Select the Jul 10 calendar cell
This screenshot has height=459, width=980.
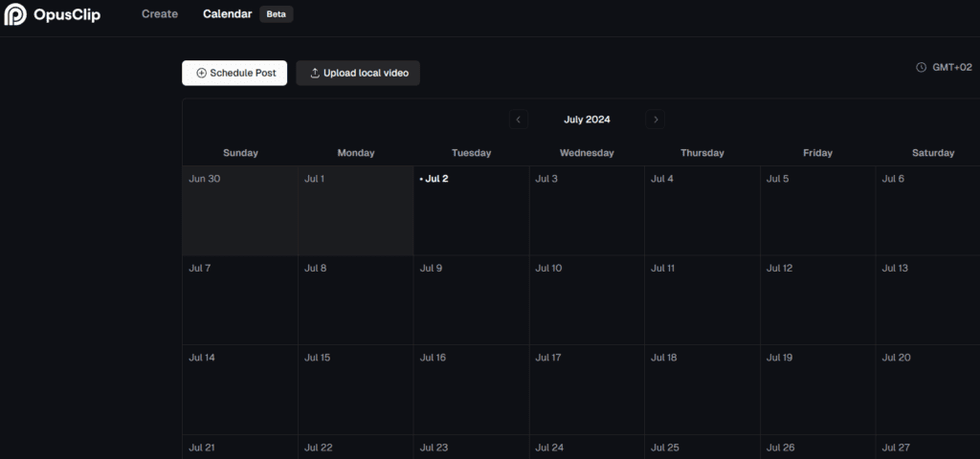tap(587, 299)
